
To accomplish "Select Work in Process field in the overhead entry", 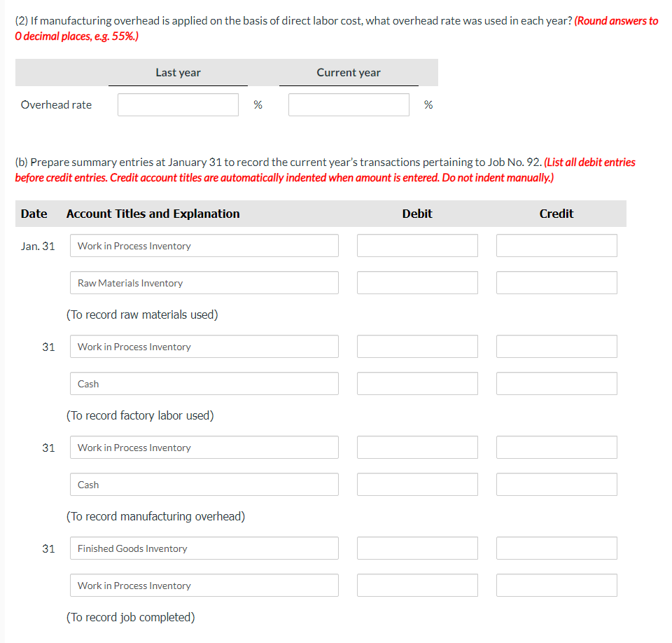I will point(204,447).
